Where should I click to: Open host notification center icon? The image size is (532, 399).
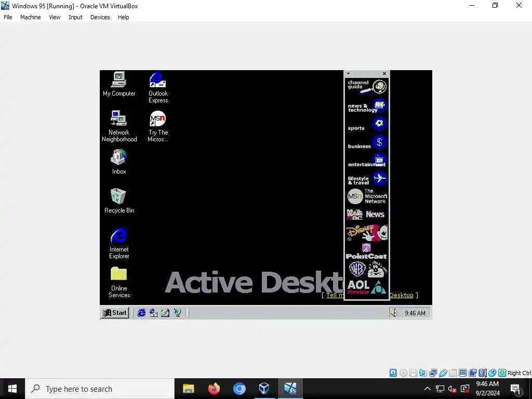pos(516,389)
